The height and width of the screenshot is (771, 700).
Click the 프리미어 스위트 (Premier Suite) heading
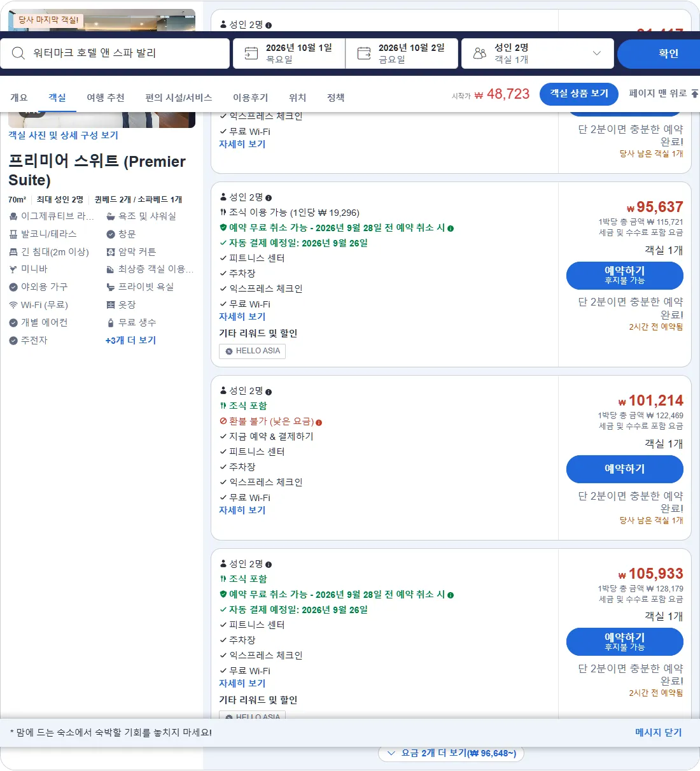point(97,171)
